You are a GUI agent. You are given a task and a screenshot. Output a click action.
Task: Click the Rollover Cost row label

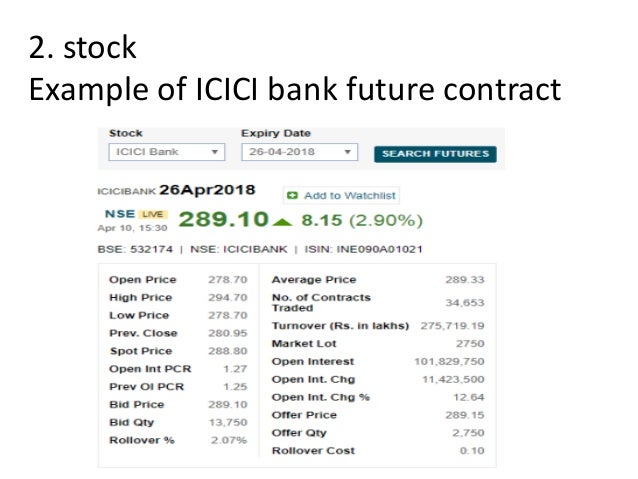click(313, 451)
